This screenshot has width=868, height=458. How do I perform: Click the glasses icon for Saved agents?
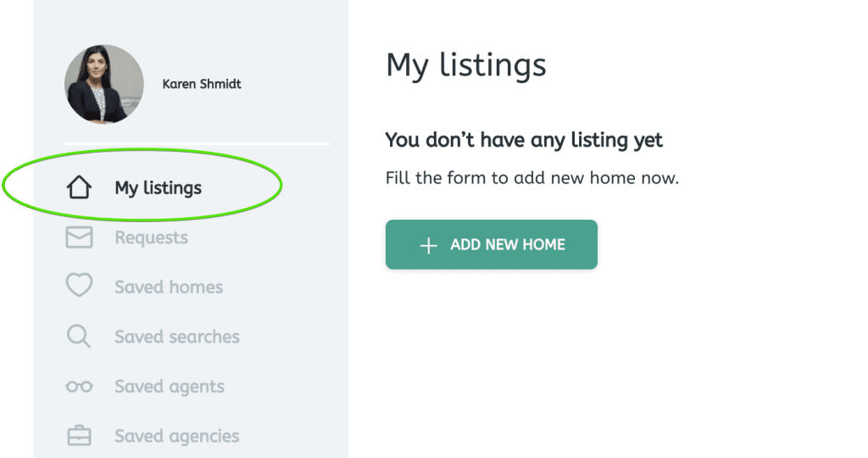tap(79, 387)
